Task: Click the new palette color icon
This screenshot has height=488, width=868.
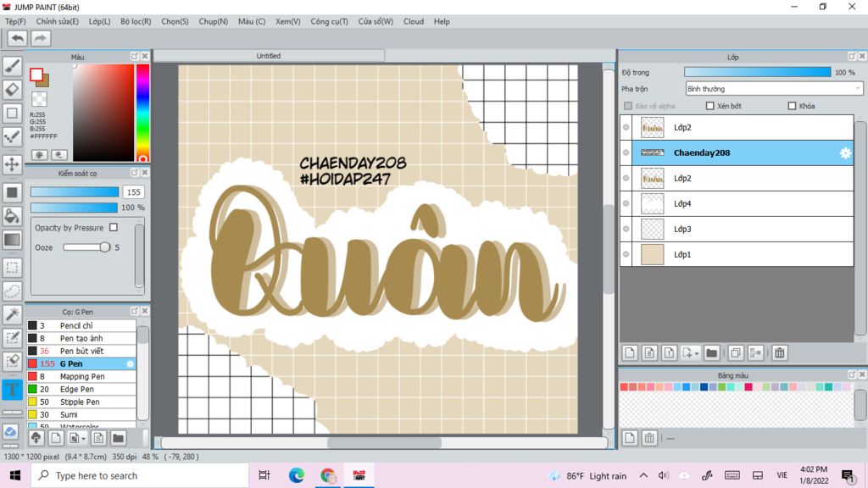Action: [x=630, y=438]
